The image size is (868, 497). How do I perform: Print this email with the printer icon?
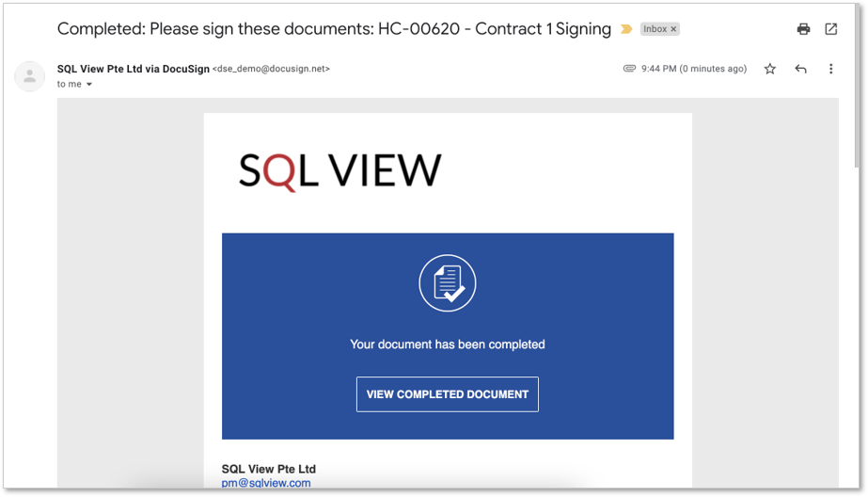pos(803,29)
